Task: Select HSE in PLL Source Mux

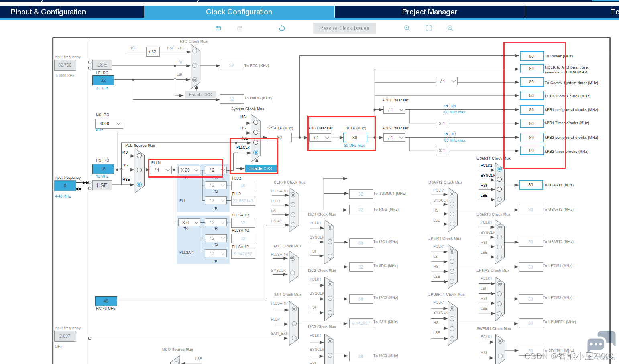Action: click(x=139, y=184)
